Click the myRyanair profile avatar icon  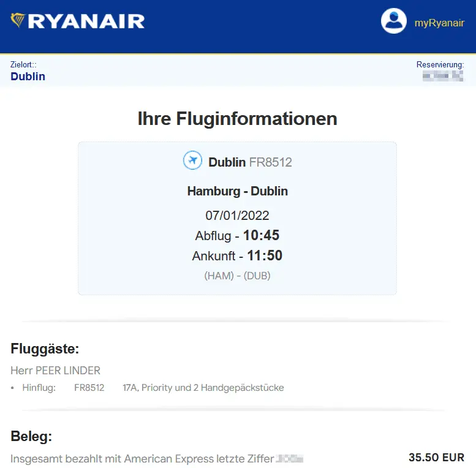394,21
